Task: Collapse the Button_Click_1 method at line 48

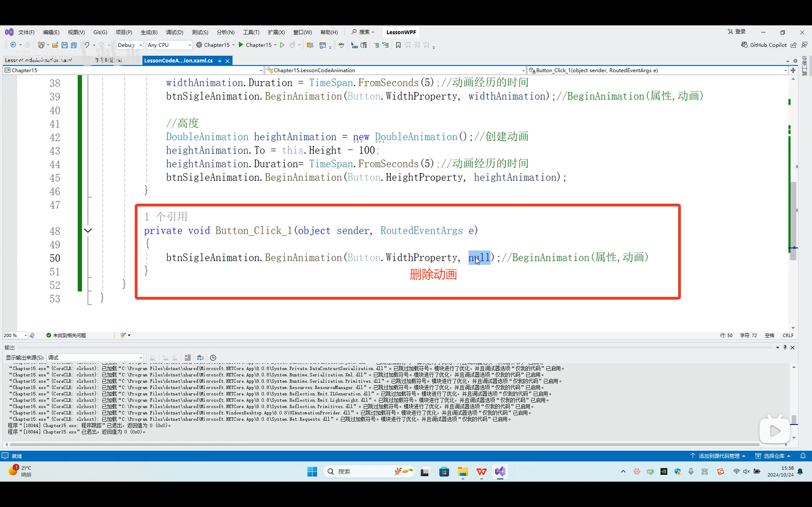Action: 88,231
